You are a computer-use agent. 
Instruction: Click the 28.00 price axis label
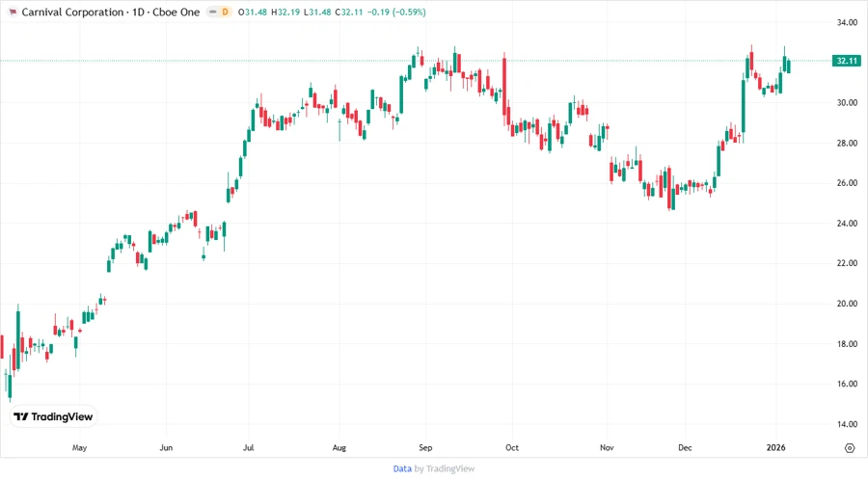pos(847,144)
